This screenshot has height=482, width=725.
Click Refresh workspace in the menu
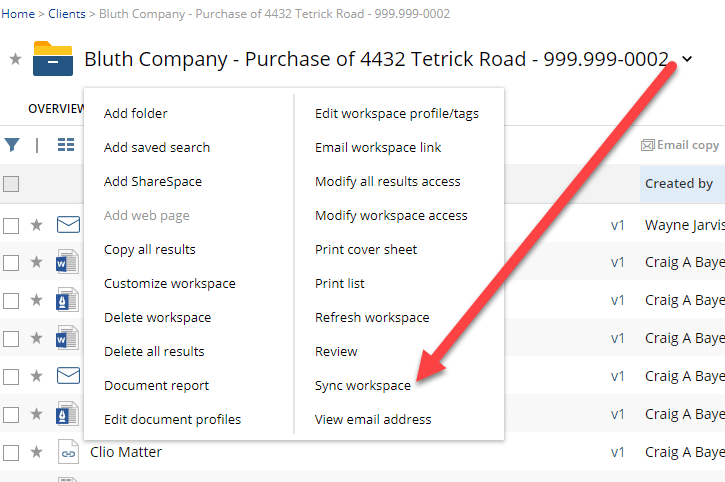[x=372, y=317]
